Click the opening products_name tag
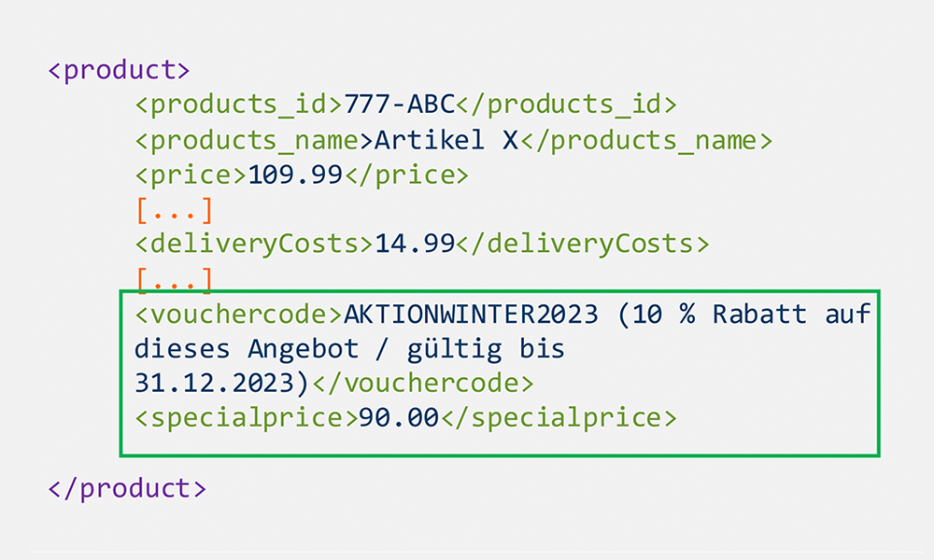The image size is (934, 560). point(254,141)
